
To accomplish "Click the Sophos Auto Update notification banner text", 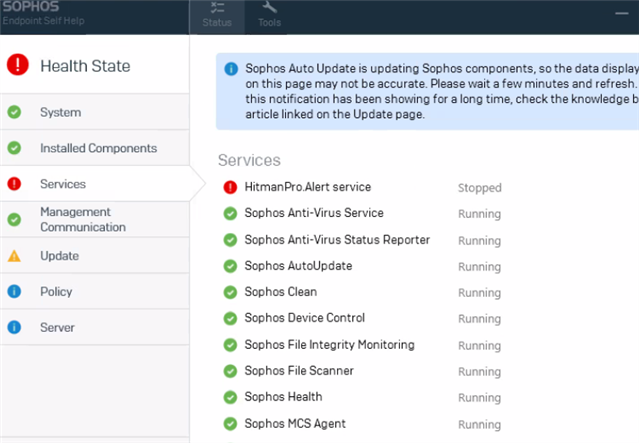I will (442, 91).
